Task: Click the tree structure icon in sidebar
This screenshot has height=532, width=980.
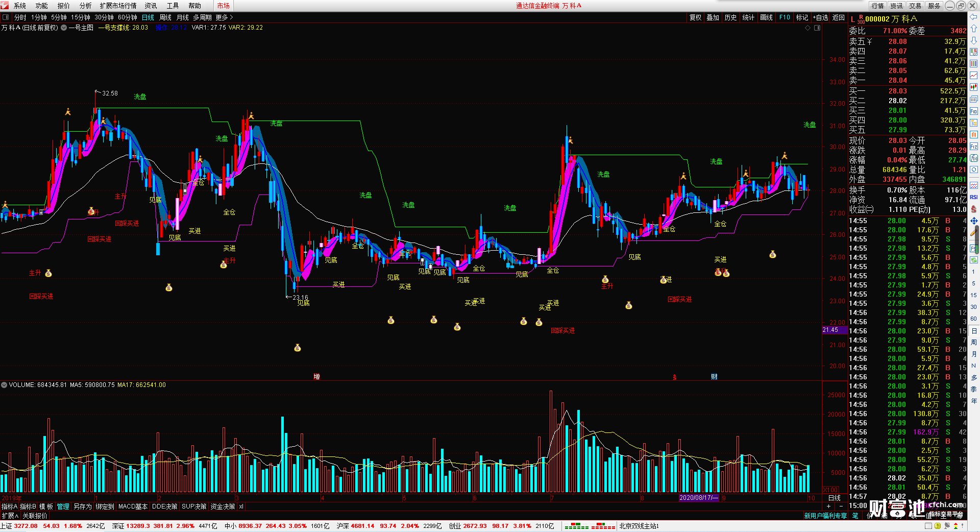Action: [974, 123]
